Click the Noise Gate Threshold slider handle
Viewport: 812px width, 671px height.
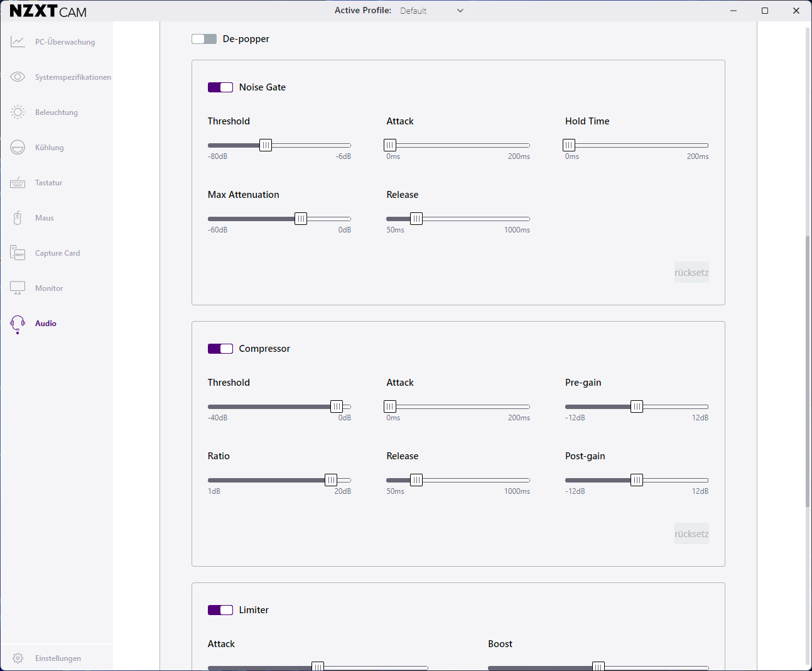(x=266, y=145)
